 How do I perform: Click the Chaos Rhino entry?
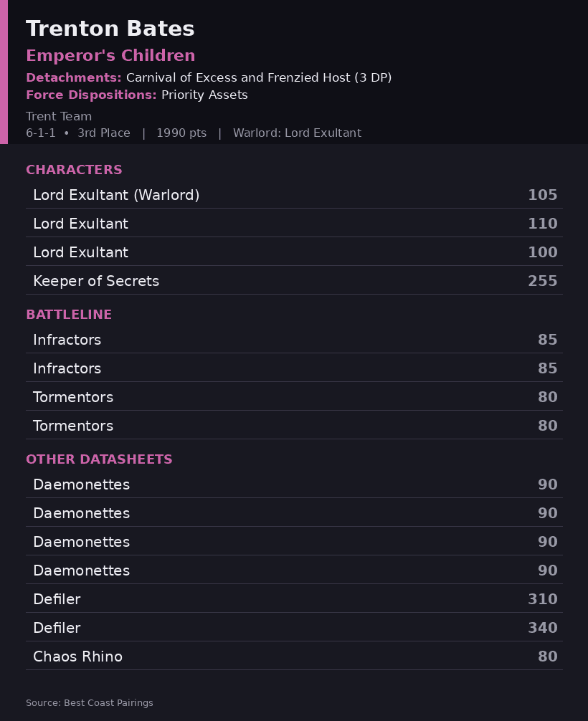point(295,656)
